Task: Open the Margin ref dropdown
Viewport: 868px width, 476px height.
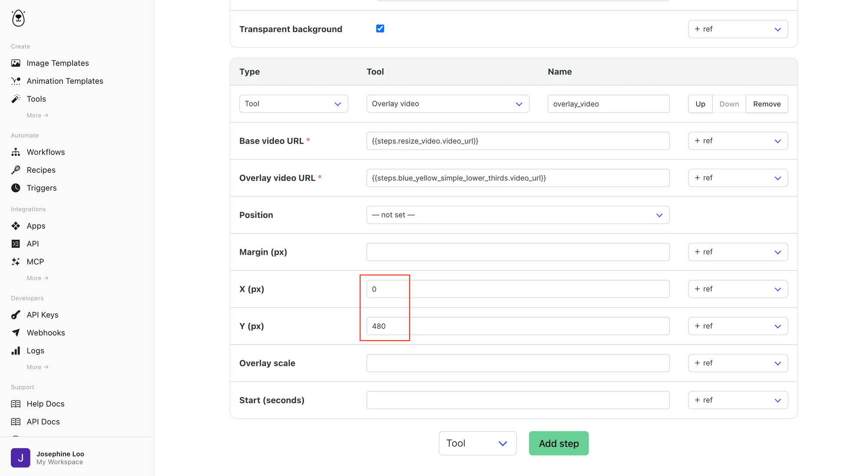Action: 738,252
